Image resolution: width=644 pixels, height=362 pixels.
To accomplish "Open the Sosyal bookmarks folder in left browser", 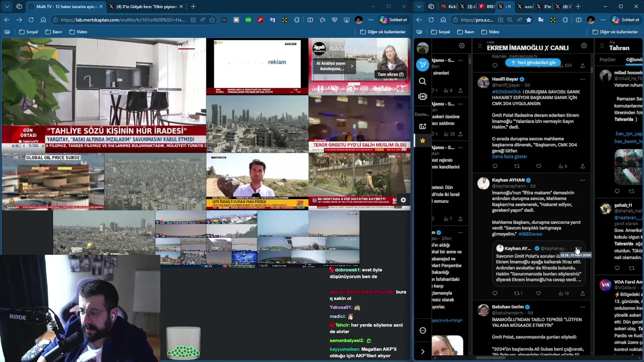I will [x=28, y=32].
